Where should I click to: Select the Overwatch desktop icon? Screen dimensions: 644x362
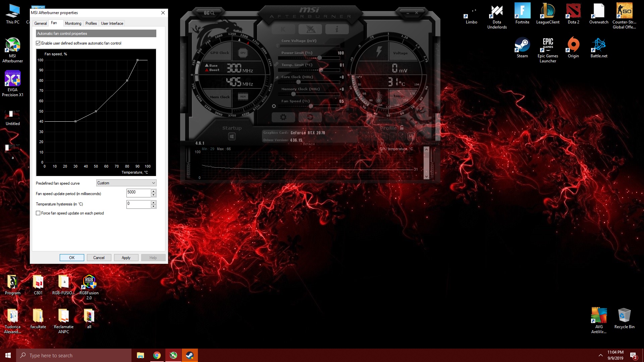click(599, 14)
